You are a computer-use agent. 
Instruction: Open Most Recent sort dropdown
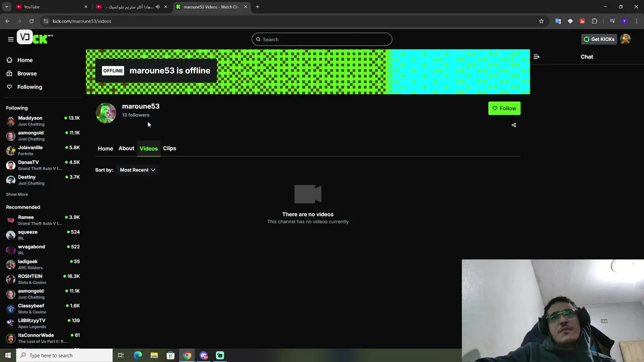137,170
